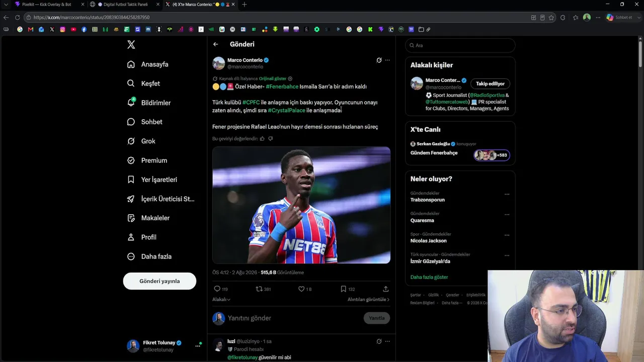Click the Ara search field
This screenshot has width=644, height=362.
point(460,45)
